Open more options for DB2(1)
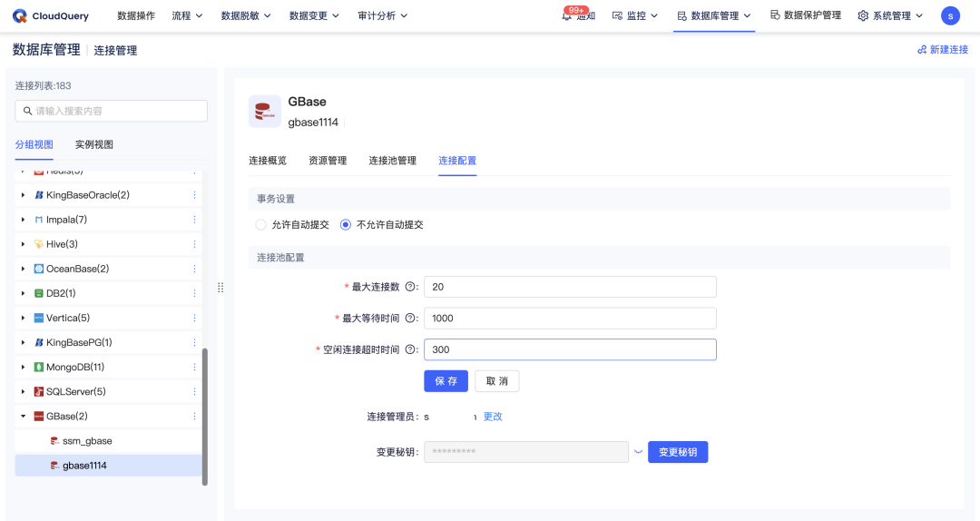Viewport: 980px width, 521px height. pyautogui.click(x=194, y=293)
